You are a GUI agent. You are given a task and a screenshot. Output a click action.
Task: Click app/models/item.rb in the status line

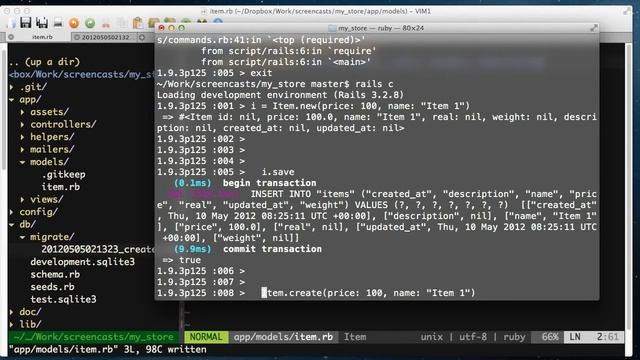tap(283, 337)
